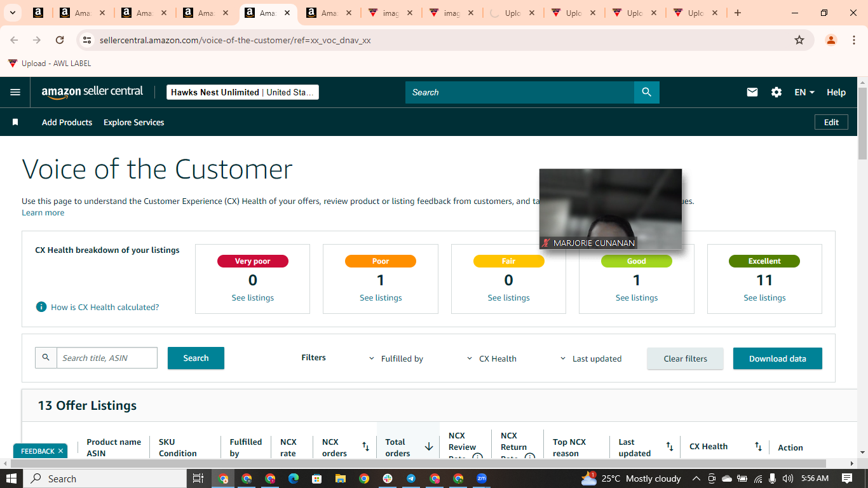Expand the Last updated filter
The width and height of the screenshot is (868, 488).
point(591,358)
